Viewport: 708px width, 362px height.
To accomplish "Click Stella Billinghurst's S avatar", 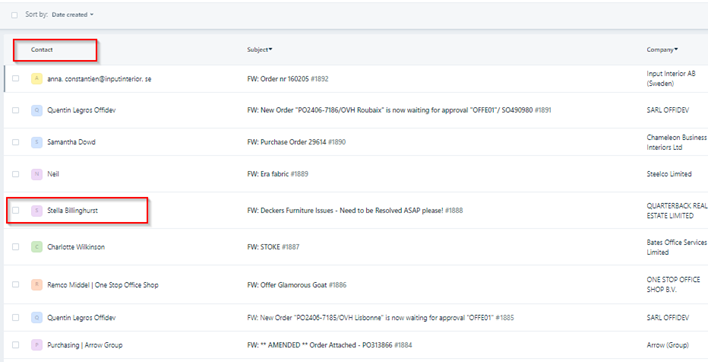I will [x=37, y=210].
